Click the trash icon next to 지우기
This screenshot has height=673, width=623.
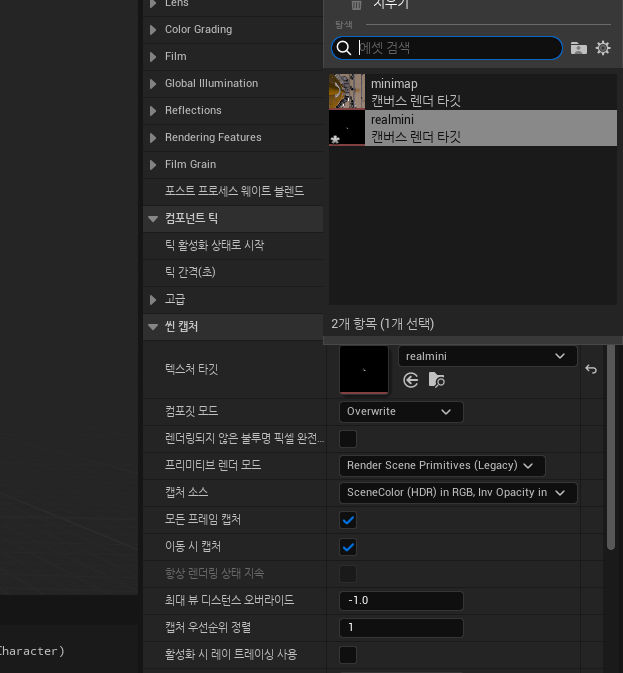[x=356, y=5]
